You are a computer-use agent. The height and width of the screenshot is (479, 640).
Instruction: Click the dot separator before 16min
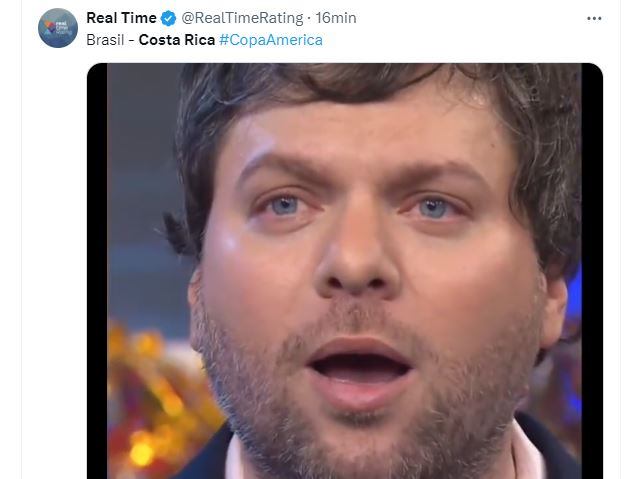click(x=309, y=18)
